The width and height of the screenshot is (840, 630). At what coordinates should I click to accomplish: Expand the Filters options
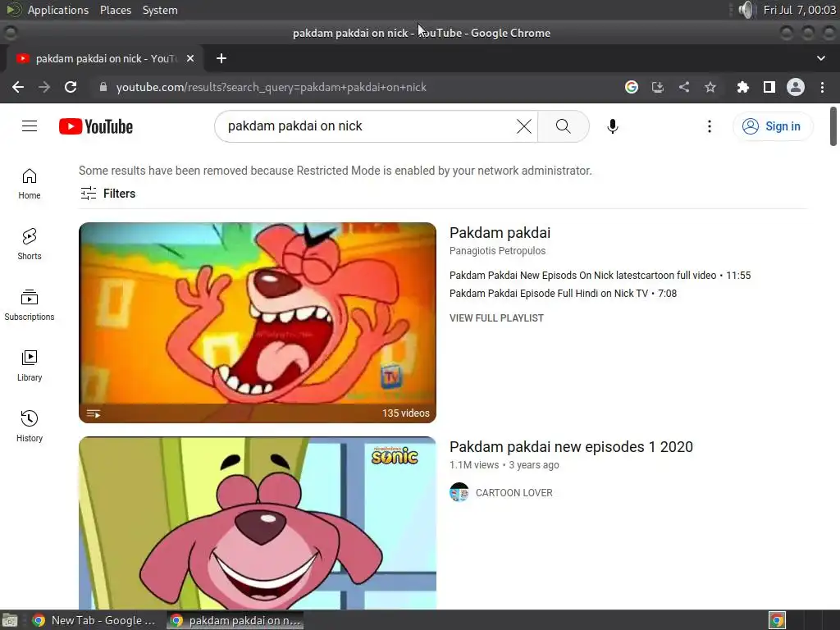107,194
